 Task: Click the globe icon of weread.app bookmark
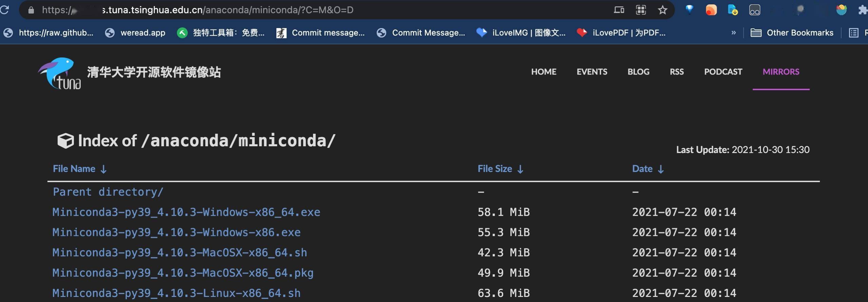click(x=110, y=33)
